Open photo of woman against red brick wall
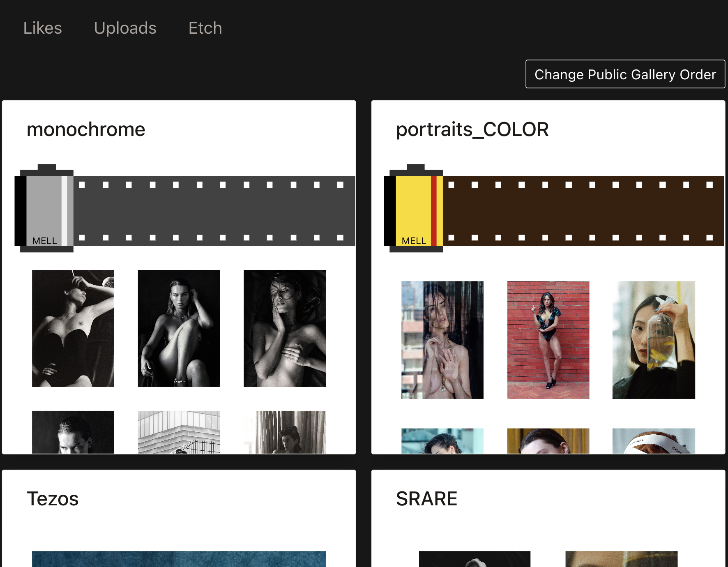 [548, 340]
